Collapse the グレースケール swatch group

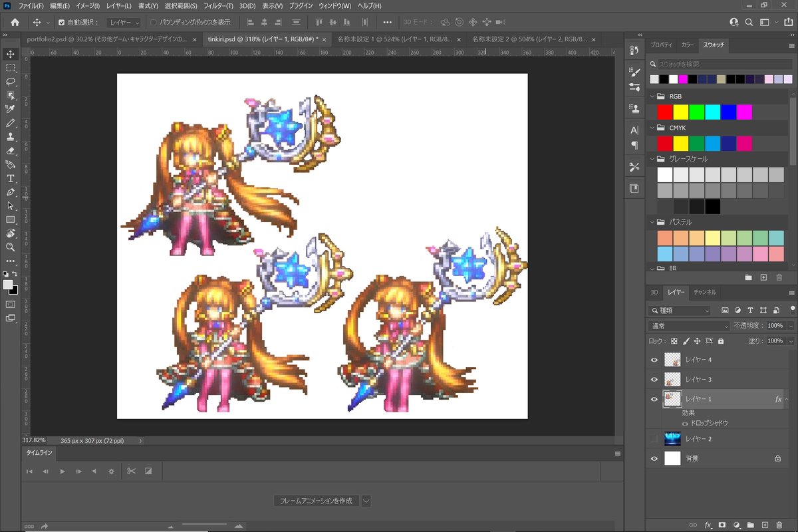(x=651, y=159)
